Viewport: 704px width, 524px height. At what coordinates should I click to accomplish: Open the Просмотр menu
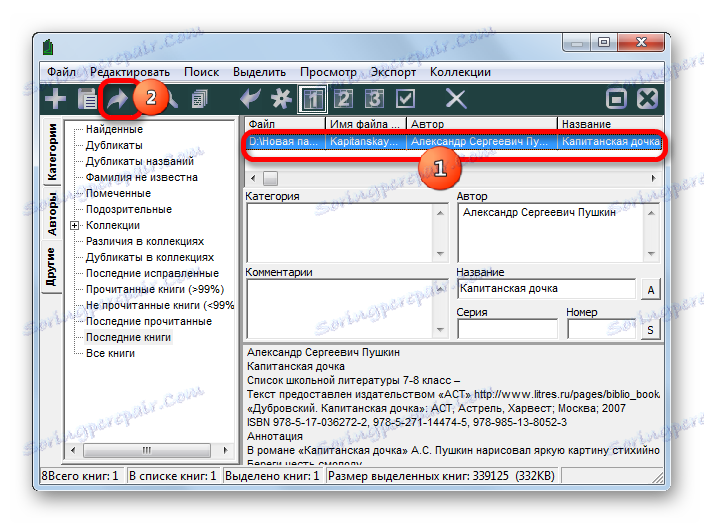pyautogui.click(x=328, y=72)
